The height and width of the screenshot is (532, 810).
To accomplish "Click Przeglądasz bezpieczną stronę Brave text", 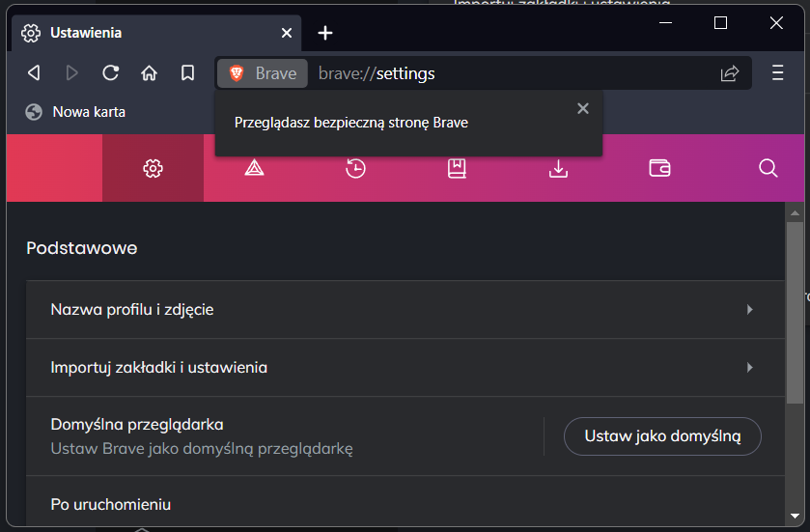I will coord(351,123).
